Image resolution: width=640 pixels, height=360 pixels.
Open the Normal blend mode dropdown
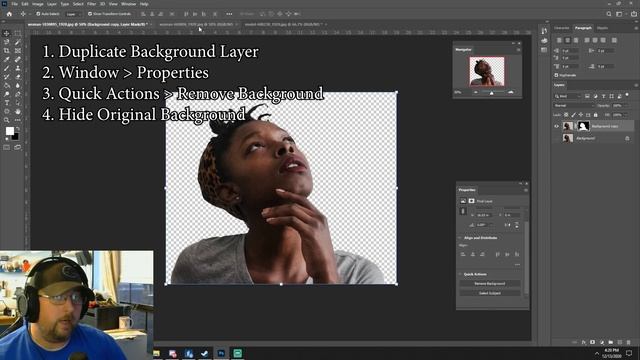click(573, 106)
